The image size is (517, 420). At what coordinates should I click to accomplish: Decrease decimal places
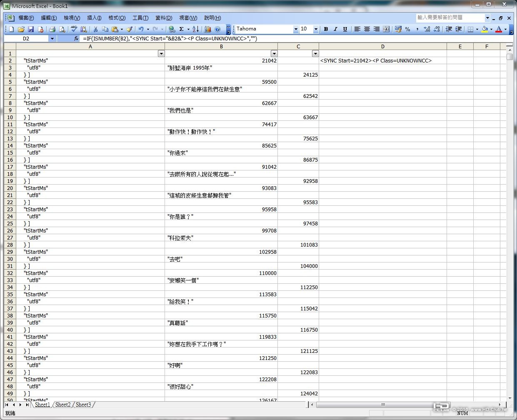pos(437,29)
